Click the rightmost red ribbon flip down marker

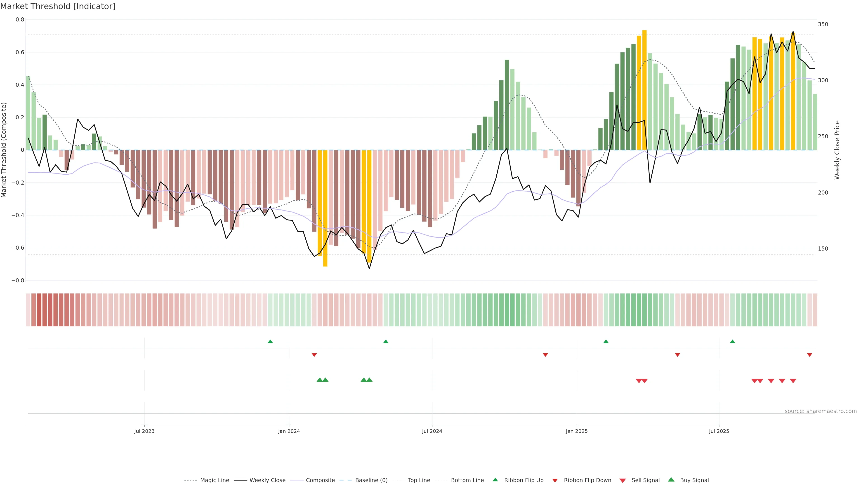(x=809, y=355)
